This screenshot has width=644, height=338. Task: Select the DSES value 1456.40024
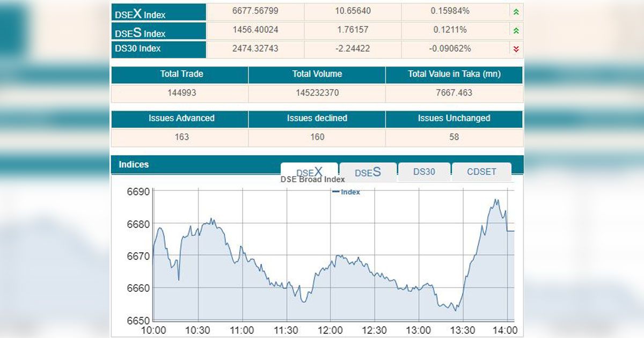(255, 30)
